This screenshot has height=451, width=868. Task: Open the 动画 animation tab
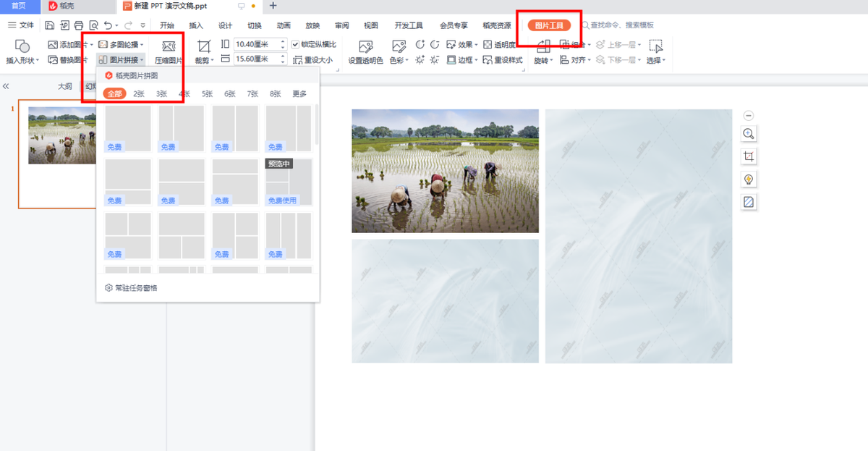(284, 25)
